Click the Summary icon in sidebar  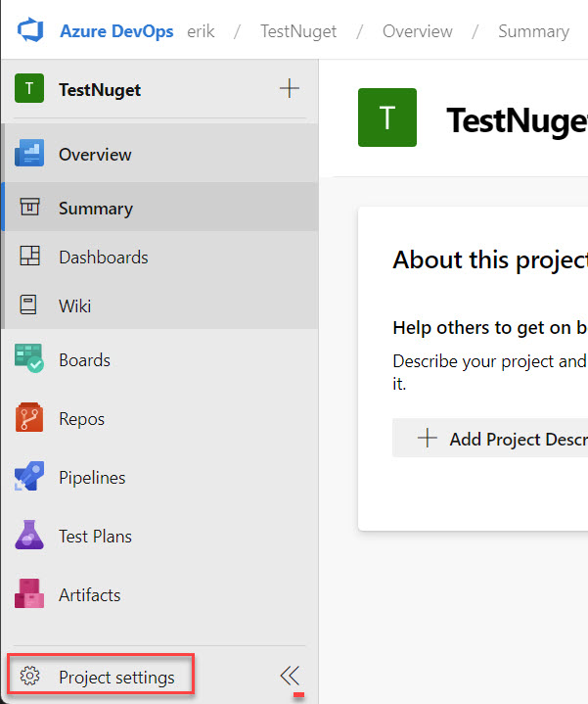pyautogui.click(x=29, y=207)
